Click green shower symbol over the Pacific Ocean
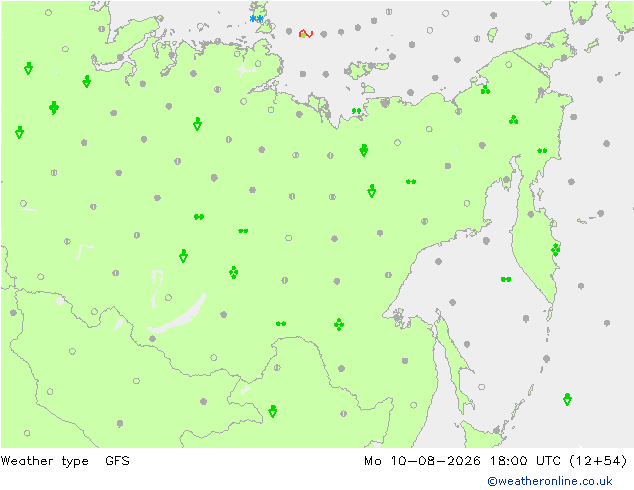 tap(567, 399)
